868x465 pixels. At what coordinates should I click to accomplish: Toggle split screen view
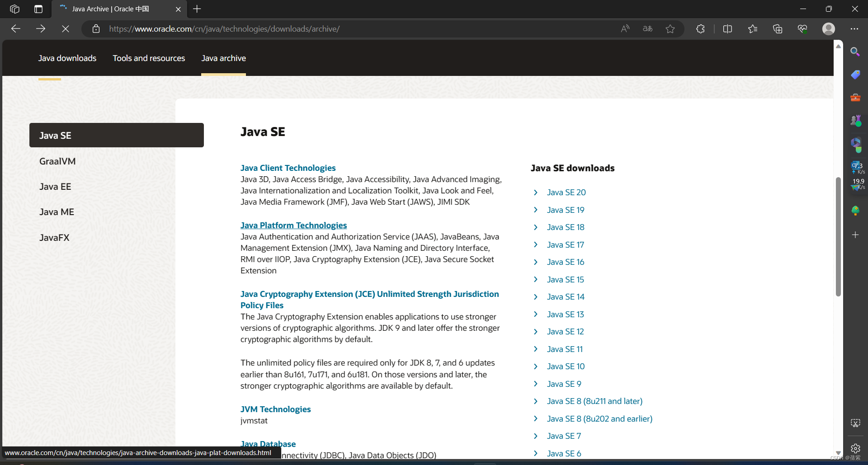click(727, 29)
